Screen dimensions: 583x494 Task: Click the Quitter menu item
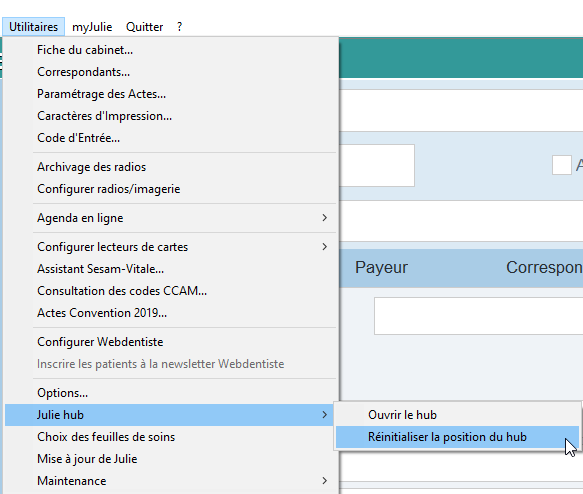144,27
